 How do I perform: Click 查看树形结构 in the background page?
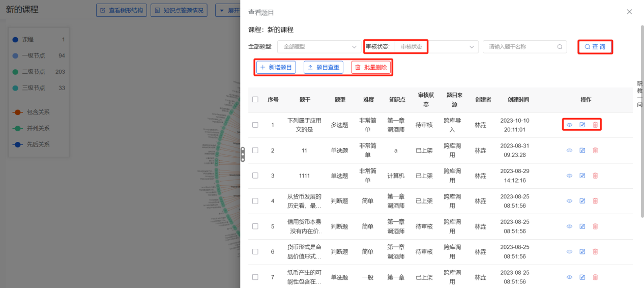tap(122, 10)
